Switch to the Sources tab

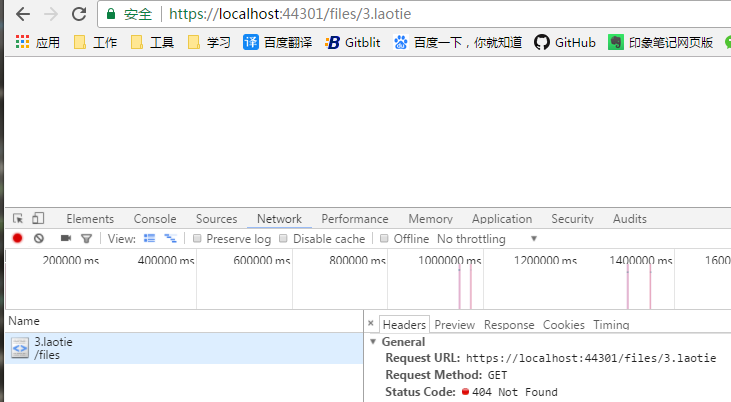coord(216,219)
